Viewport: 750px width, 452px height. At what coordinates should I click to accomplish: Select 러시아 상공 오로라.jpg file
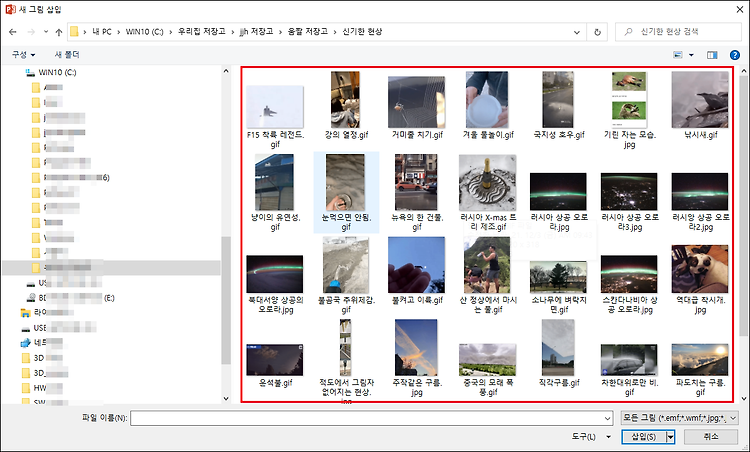pyautogui.click(x=559, y=202)
